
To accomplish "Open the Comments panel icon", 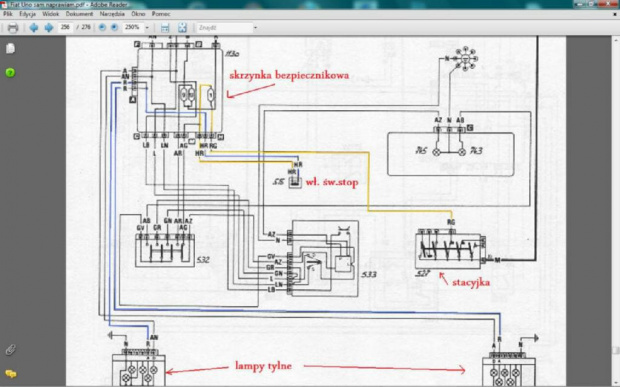I will point(11,374).
